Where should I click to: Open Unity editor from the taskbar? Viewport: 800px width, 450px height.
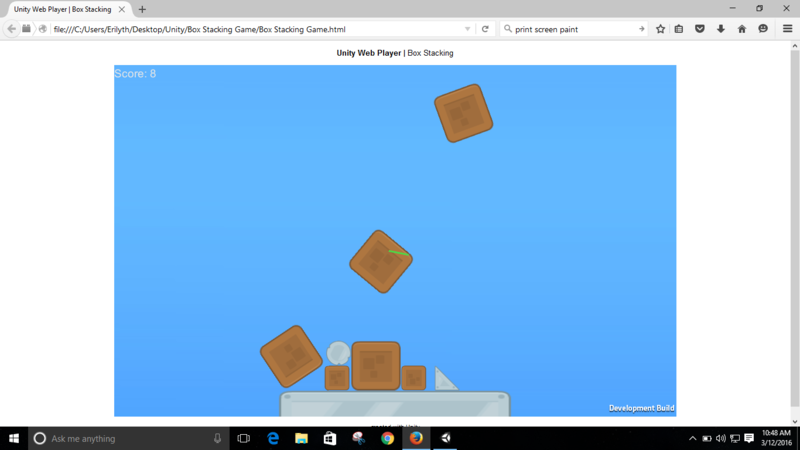pos(445,438)
